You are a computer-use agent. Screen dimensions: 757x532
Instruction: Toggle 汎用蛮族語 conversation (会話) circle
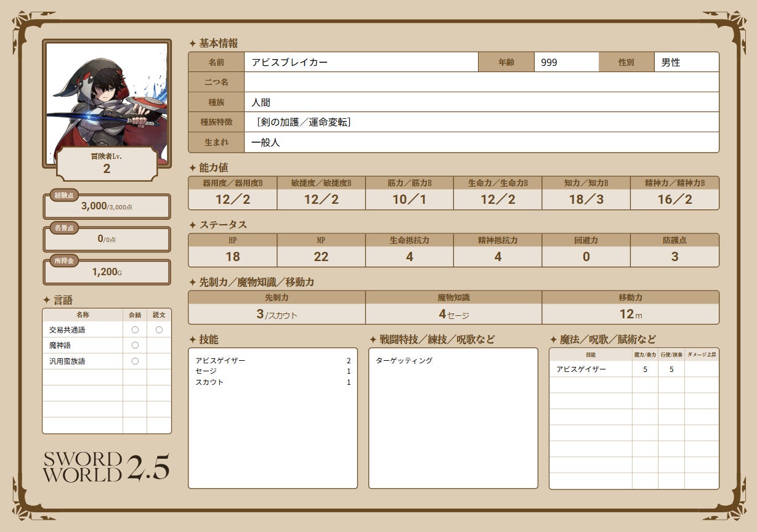pos(135,361)
